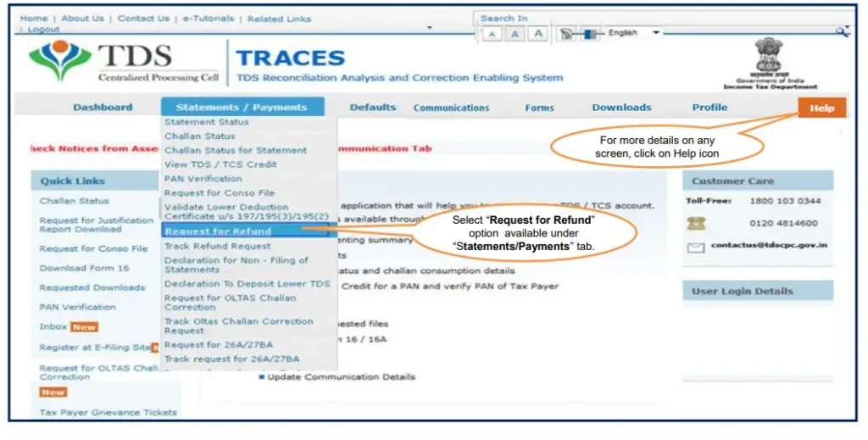Open Tax Payer Grievance Tickets link

coord(108,413)
